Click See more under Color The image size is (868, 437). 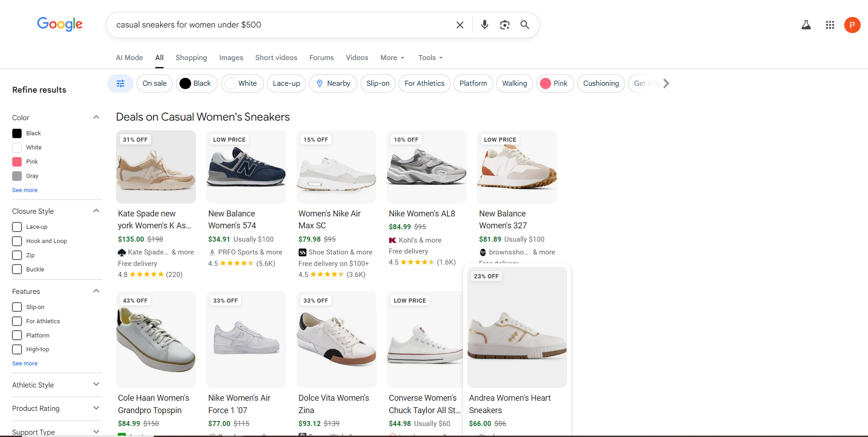click(25, 190)
